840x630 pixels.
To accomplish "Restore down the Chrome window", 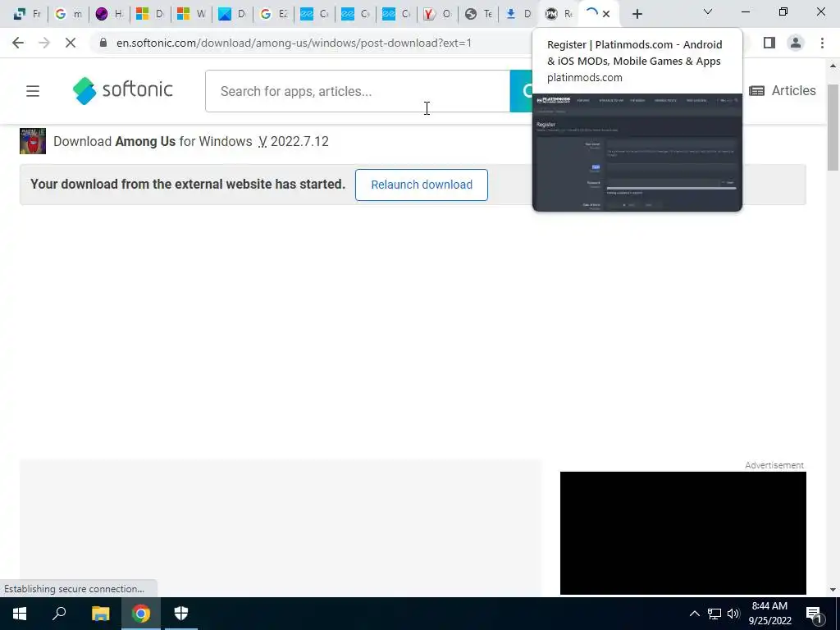I will point(783,11).
